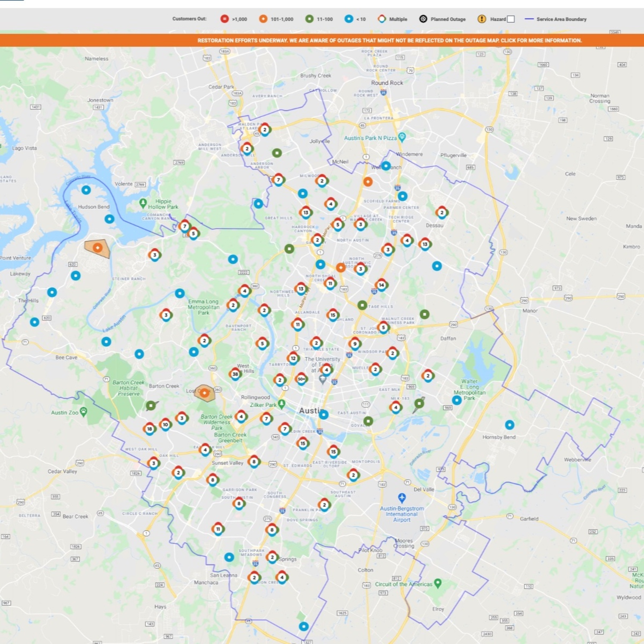Click the < 10 blue legend icon
Viewport: 644px width, 644px height.
(x=349, y=19)
